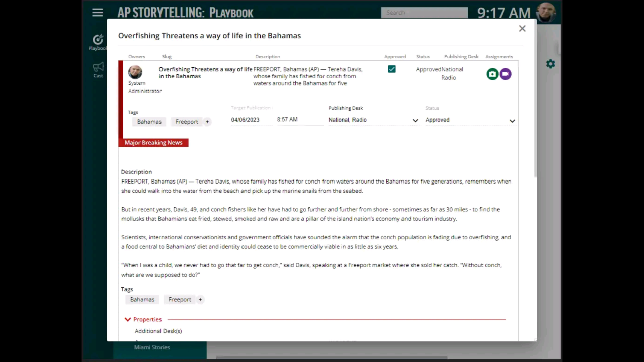Add a tag with lower plus button

click(x=200, y=299)
